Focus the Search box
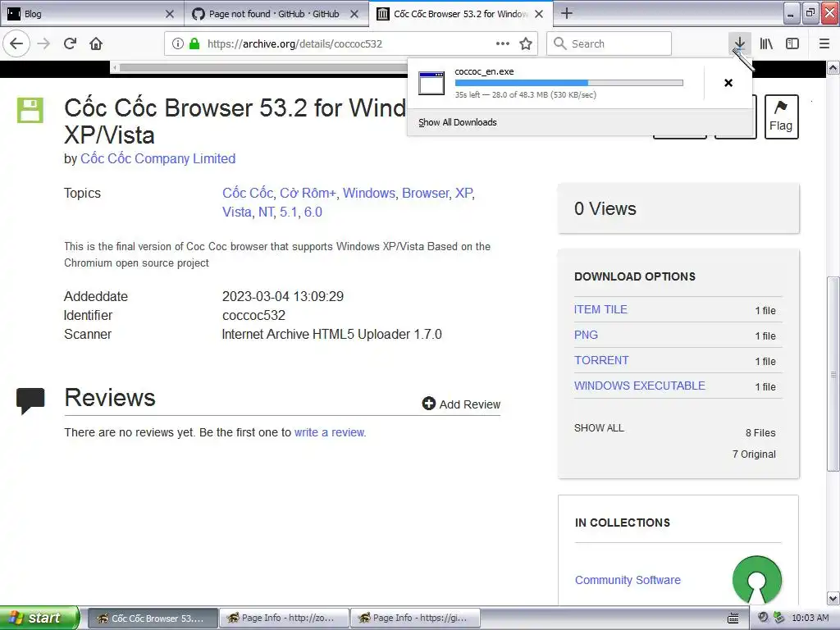The height and width of the screenshot is (630, 840). [x=609, y=43]
